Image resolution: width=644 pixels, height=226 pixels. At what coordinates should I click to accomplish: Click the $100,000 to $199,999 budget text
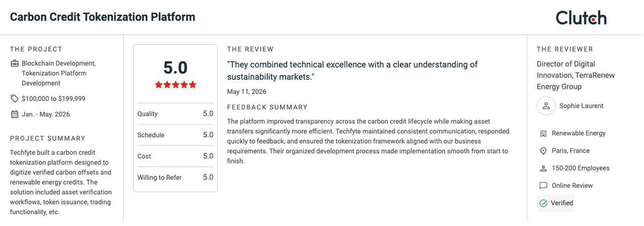tap(54, 99)
